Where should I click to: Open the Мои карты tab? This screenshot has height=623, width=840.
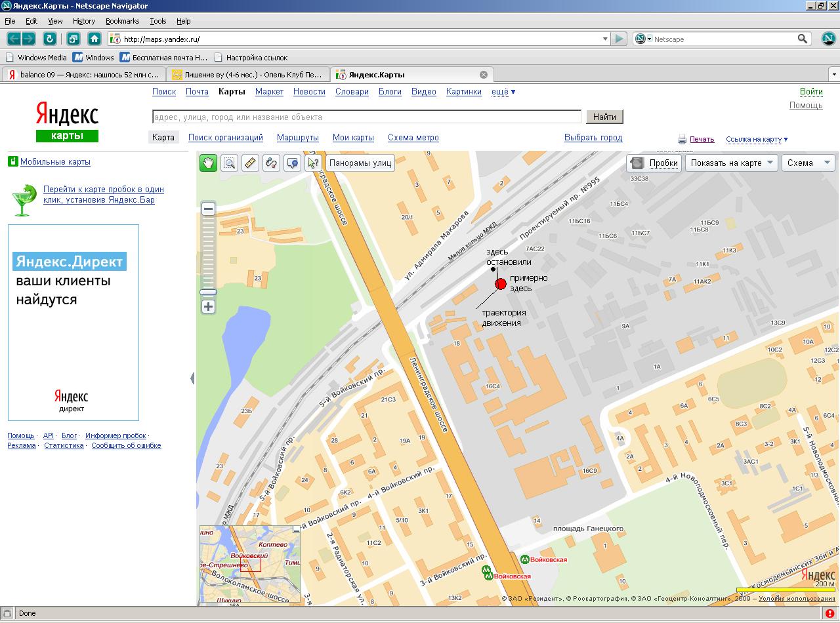[353, 138]
